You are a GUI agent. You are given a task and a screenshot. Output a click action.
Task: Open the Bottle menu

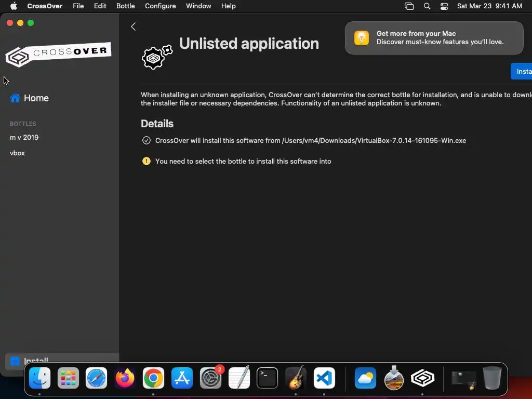click(x=126, y=6)
